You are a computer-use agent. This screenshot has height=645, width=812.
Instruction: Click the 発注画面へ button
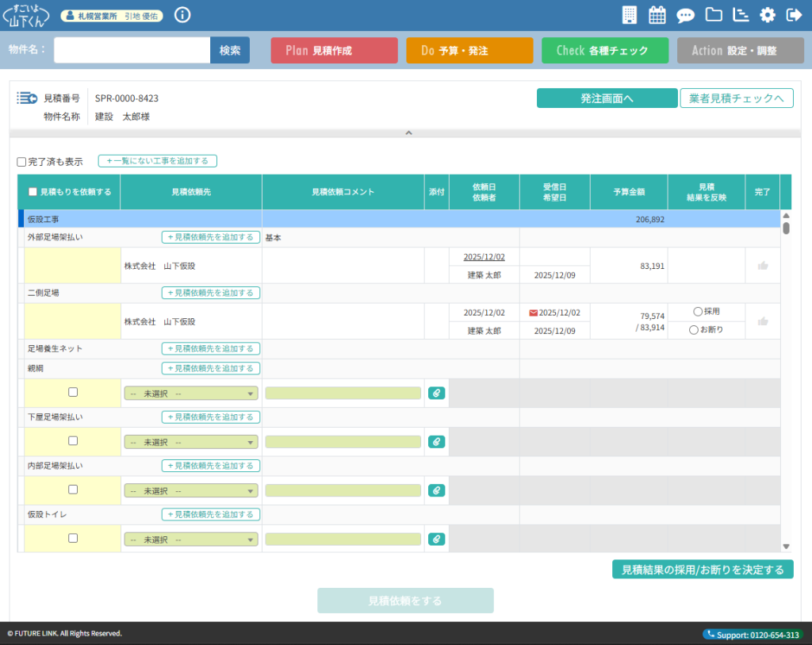(607, 98)
